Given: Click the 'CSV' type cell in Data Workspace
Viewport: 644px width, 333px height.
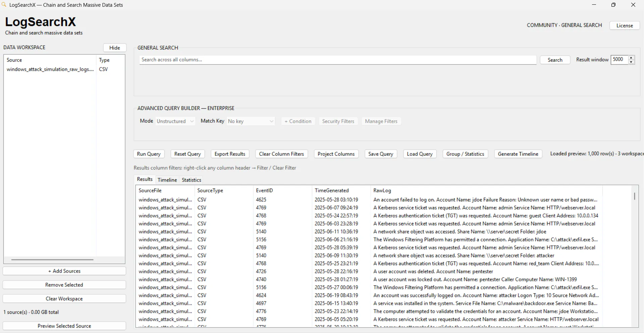Looking at the screenshot, I should [103, 69].
